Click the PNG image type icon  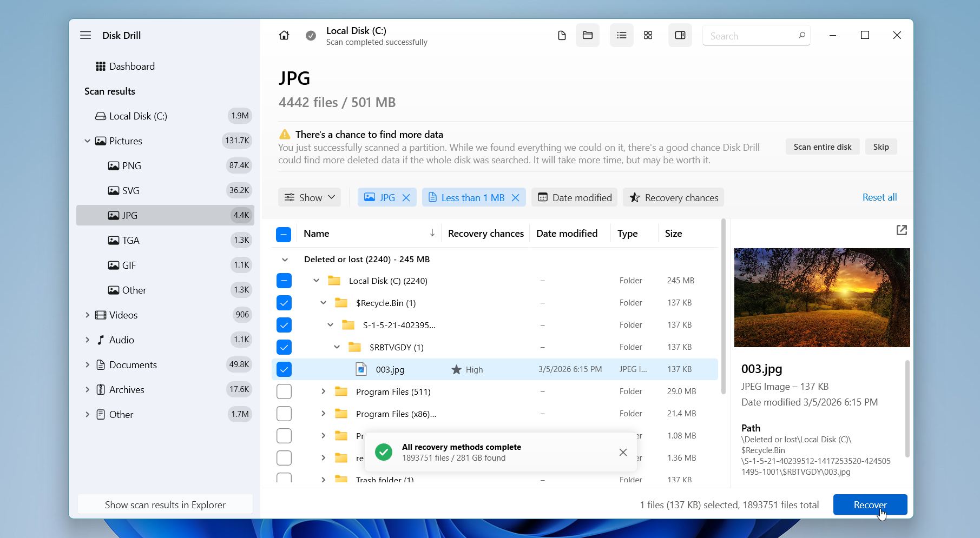114,166
